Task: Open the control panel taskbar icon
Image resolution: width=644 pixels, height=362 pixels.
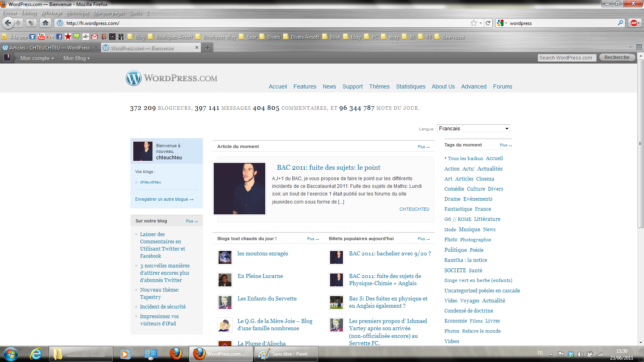Action: (151, 354)
